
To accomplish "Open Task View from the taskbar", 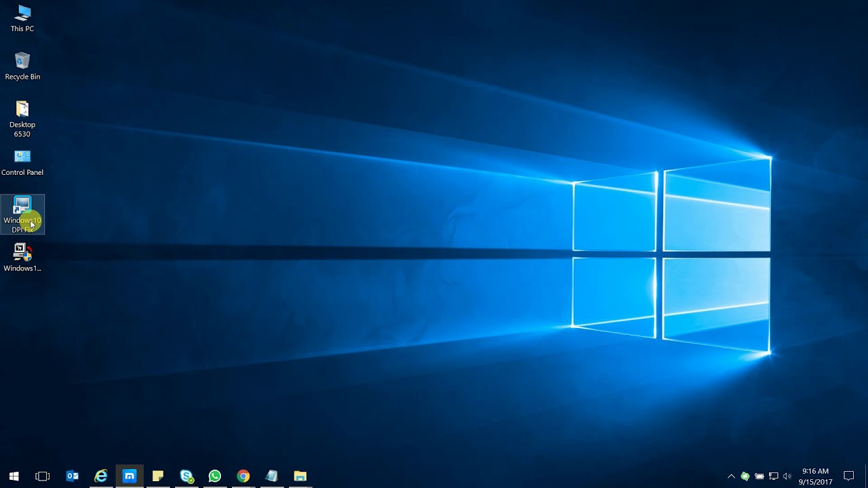I will 42,476.
